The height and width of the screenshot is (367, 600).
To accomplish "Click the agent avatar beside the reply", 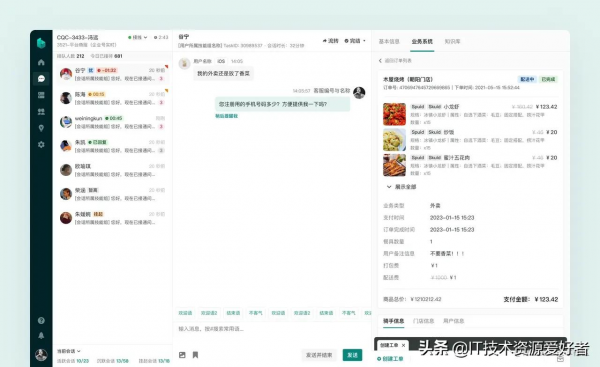I will [x=359, y=92].
